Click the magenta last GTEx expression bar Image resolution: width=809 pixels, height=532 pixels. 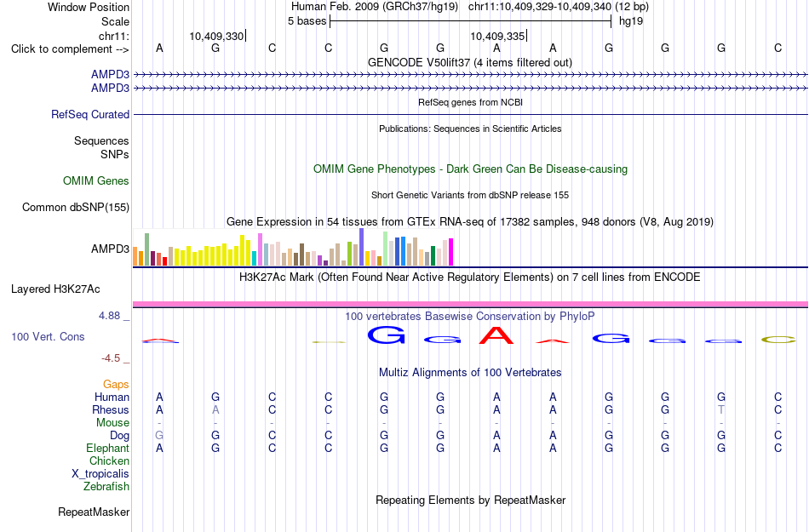451,252
